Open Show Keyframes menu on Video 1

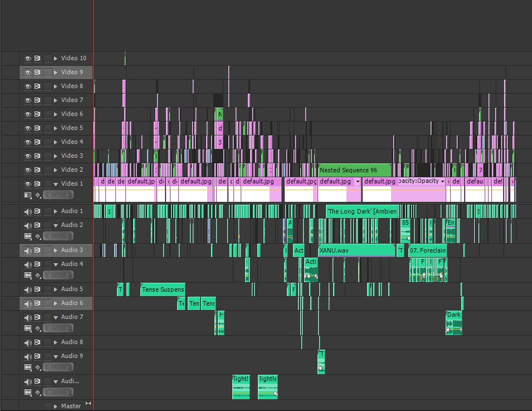tap(38, 195)
